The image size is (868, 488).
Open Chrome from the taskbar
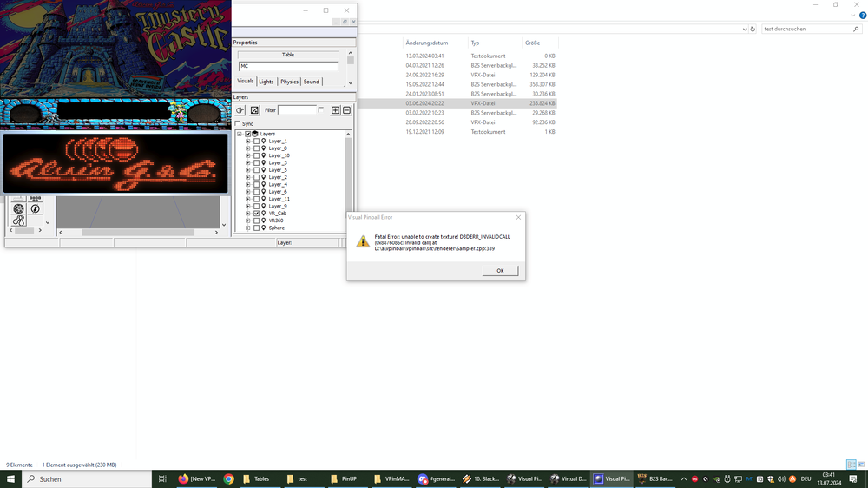coord(228,478)
